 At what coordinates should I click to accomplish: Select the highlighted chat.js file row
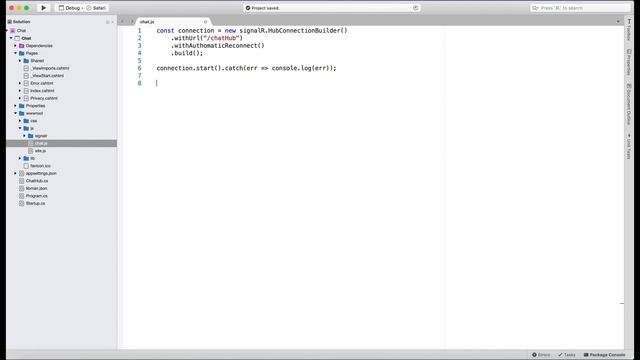click(x=61, y=143)
